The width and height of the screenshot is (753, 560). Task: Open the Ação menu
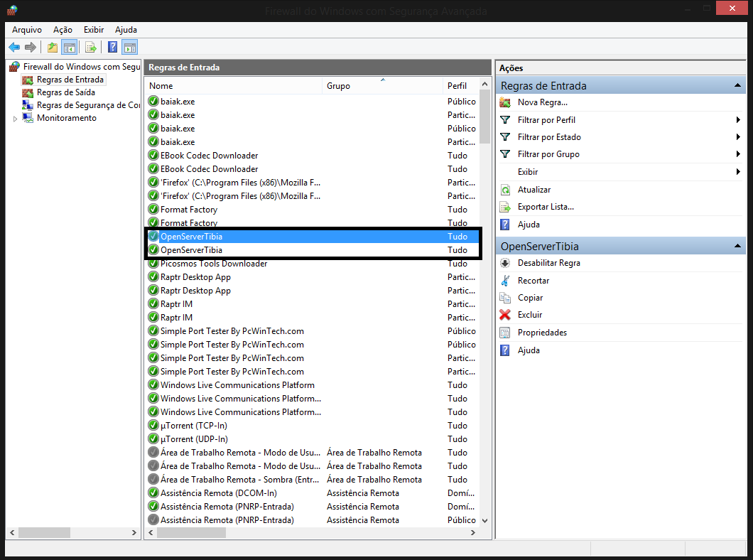[63, 30]
